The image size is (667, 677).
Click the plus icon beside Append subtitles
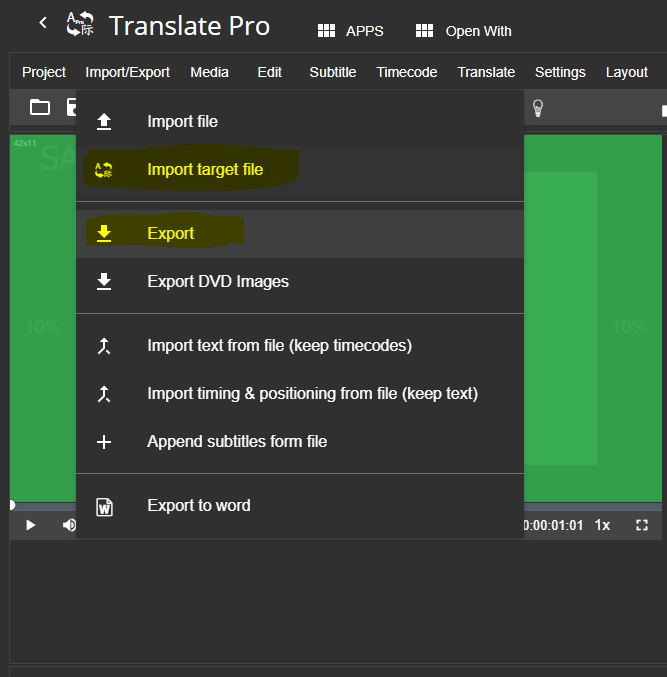click(x=104, y=442)
